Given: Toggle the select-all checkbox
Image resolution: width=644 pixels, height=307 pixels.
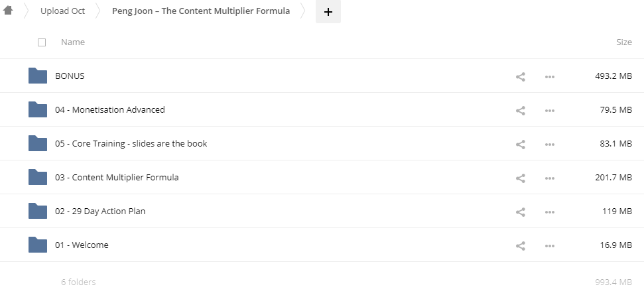Looking at the screenshot, I should tap(42, 42).
